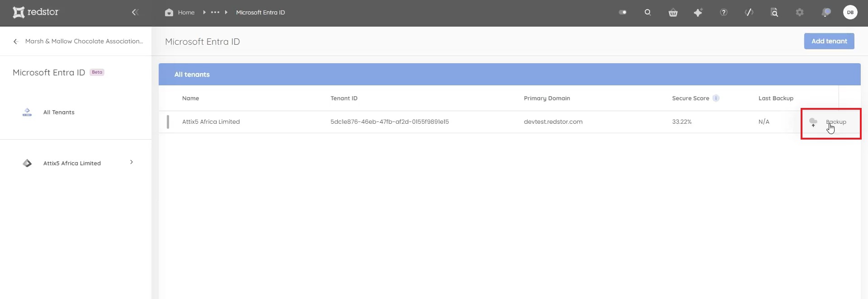868x299 pixels.
Task: Click the code brackets icon
Action: tap(749, 13)
